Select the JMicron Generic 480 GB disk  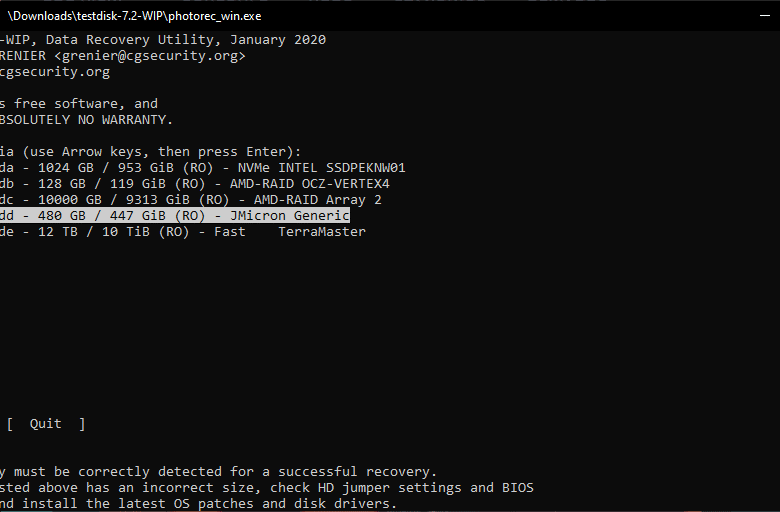[x=175, y=215]
